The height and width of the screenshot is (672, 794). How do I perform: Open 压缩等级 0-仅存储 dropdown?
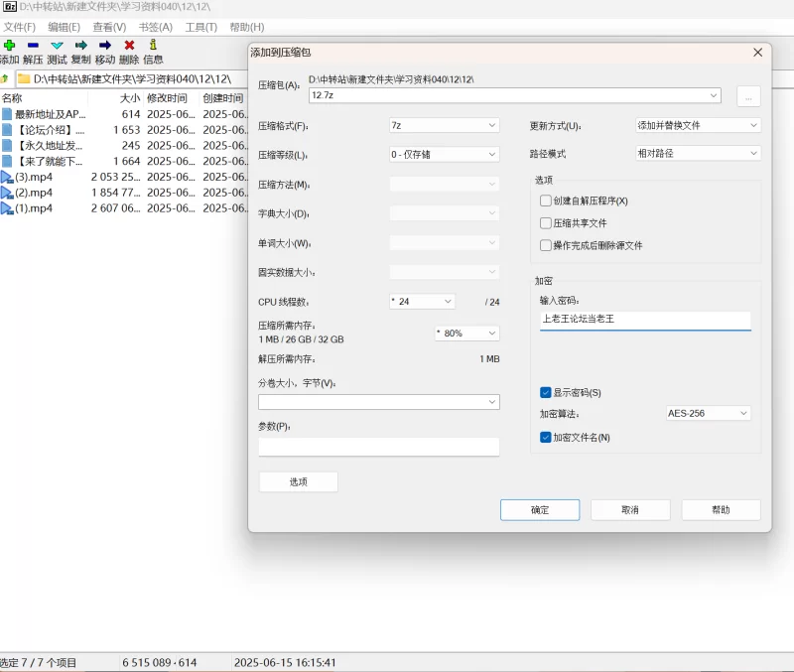[491, 155]
